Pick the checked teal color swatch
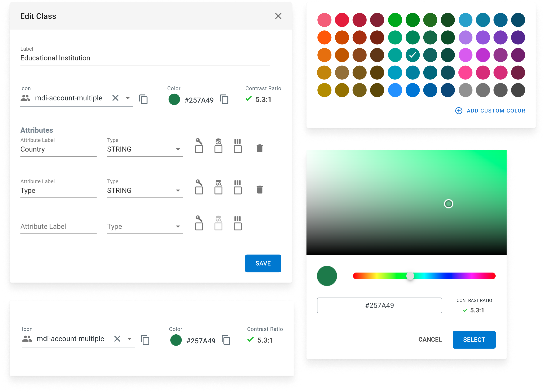Viewport: 545px width, 392px height. click(x=412, y=55)
